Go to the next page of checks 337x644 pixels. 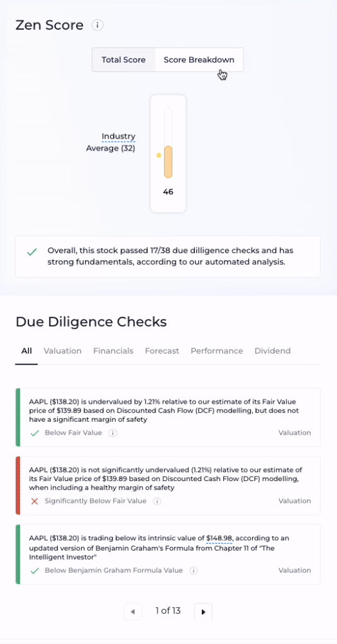pyautogui.click(x=203, y=612)
